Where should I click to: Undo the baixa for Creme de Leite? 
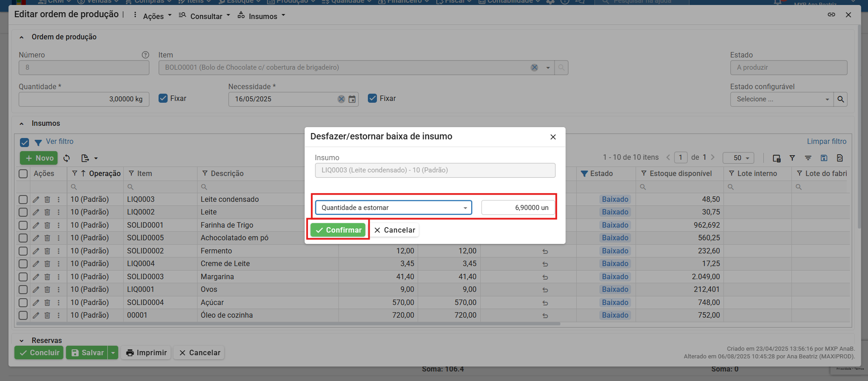545,264
